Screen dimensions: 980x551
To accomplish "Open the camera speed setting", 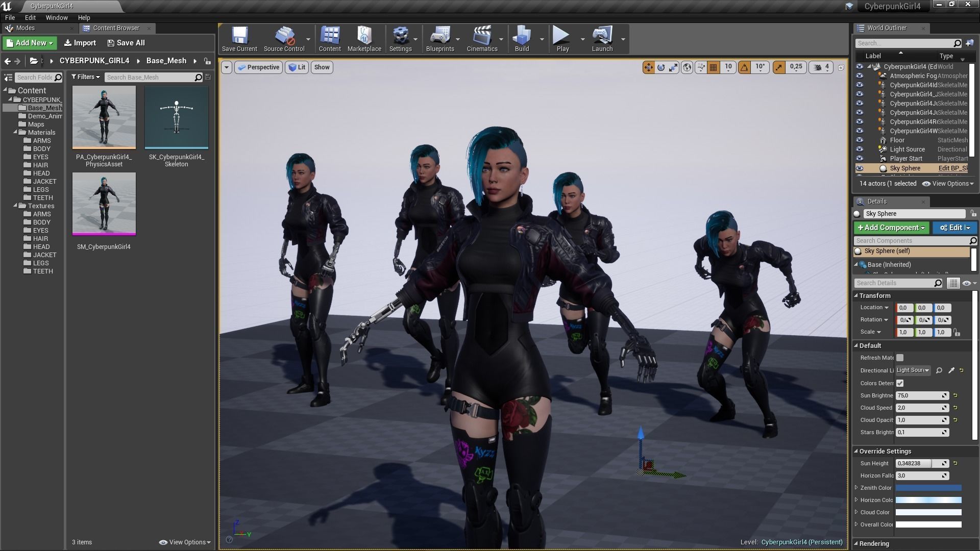I will pyautogui.click(x=822, y=67).
